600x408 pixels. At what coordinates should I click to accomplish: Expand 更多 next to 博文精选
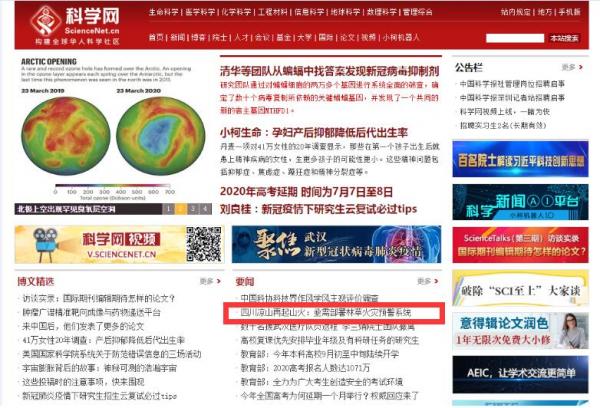pyautogui.click(x=207, y=281)
